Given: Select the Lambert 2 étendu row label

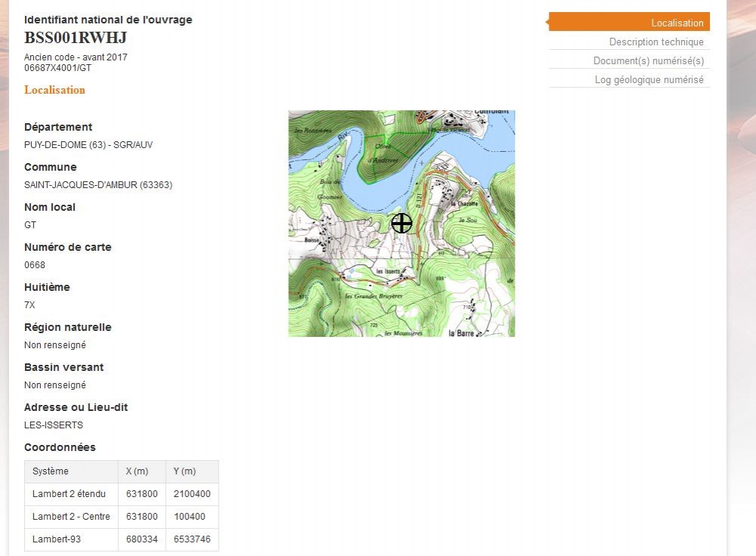Looking at the screenshot, I should pyautogui.click(x=69, y=494).
